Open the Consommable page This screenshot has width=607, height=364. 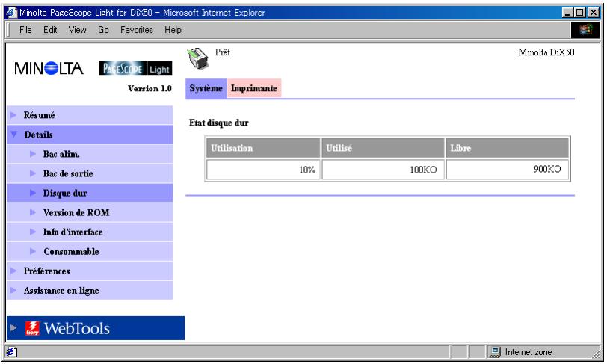point(71,251)
